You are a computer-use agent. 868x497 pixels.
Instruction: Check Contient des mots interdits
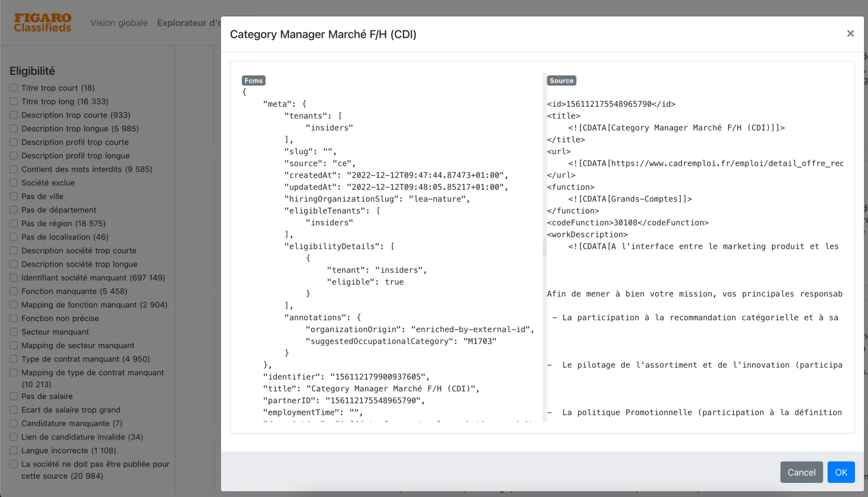(14, 169)
